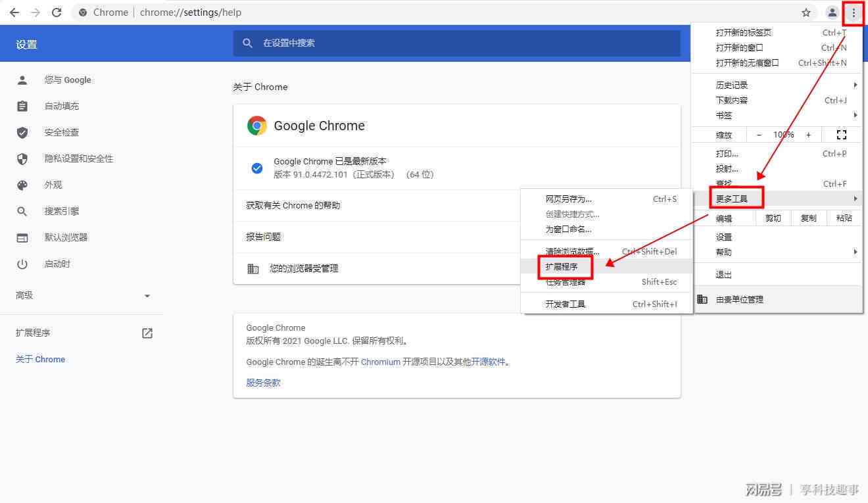Open the Chromium link
This screenshot has width=868, height=503.
381,362
